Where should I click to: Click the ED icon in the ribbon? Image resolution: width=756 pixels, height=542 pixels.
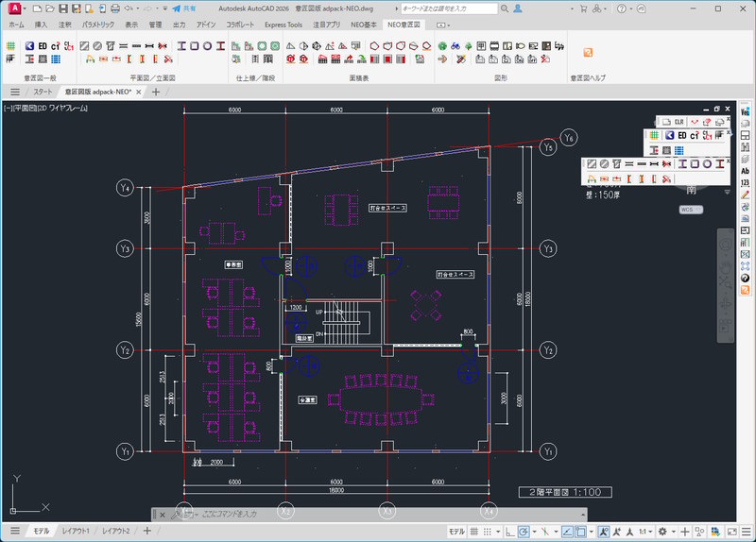43,45
